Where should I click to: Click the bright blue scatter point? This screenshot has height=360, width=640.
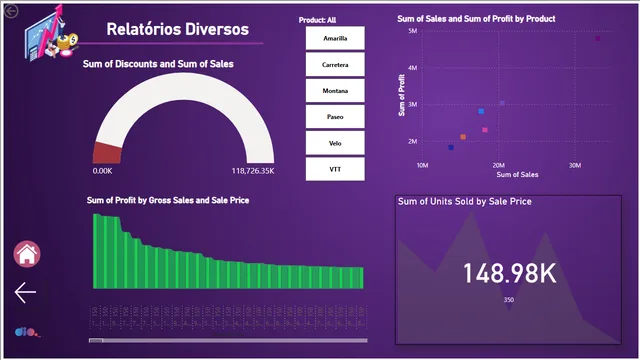coord(481,111)
